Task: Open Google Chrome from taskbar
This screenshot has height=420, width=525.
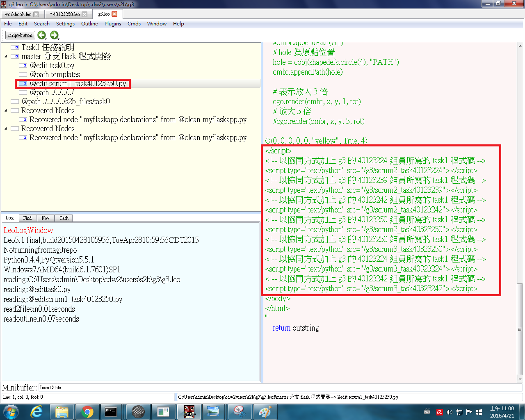Action: coord(87,412)
